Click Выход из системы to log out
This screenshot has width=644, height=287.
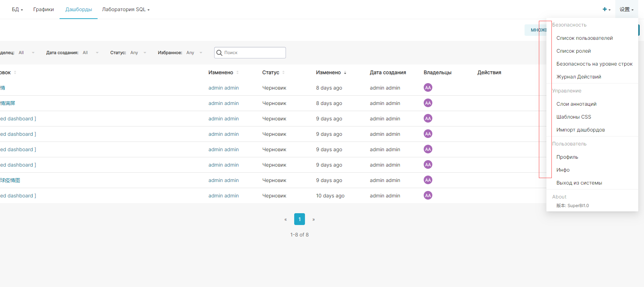(x=579, y=183)
